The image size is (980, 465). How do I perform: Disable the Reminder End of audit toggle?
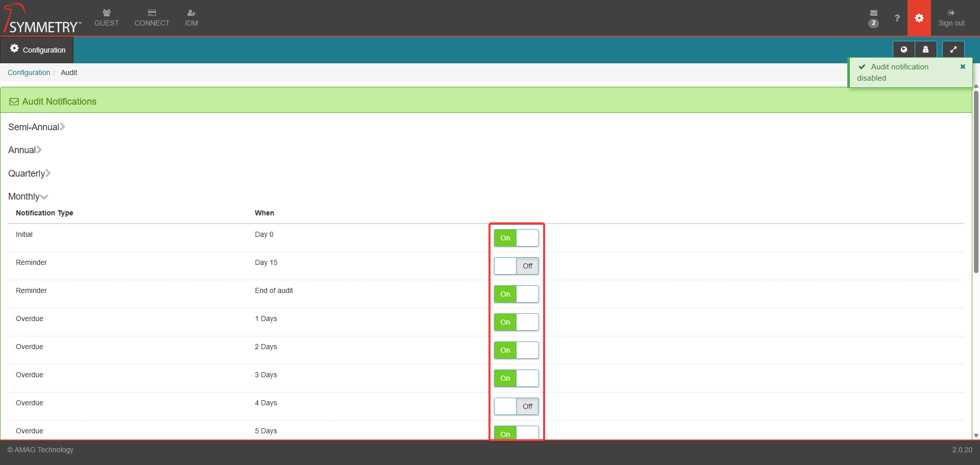pyautogui.click(x=516, y=294)
